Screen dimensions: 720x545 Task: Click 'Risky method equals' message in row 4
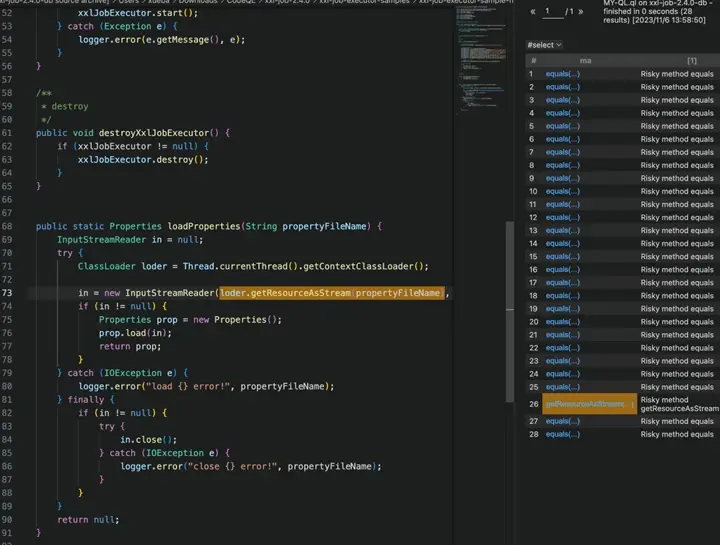coord(677,113)
